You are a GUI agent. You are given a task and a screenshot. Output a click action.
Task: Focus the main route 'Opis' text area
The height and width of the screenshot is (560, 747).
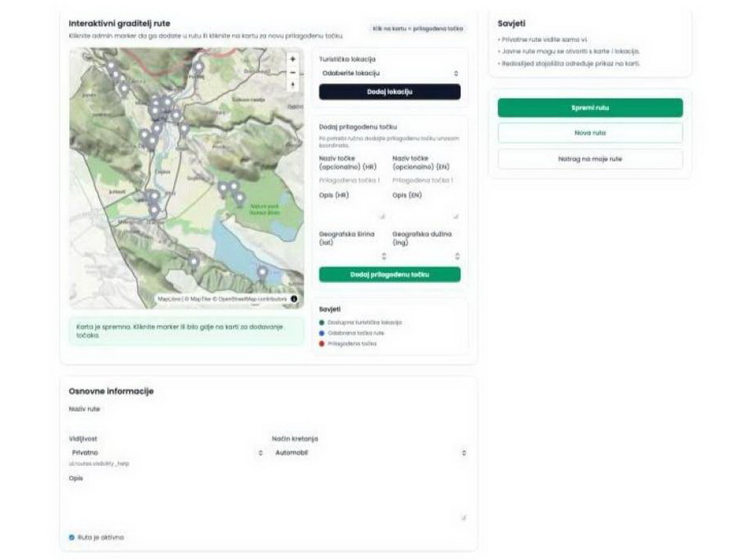(x=268, y=503)
